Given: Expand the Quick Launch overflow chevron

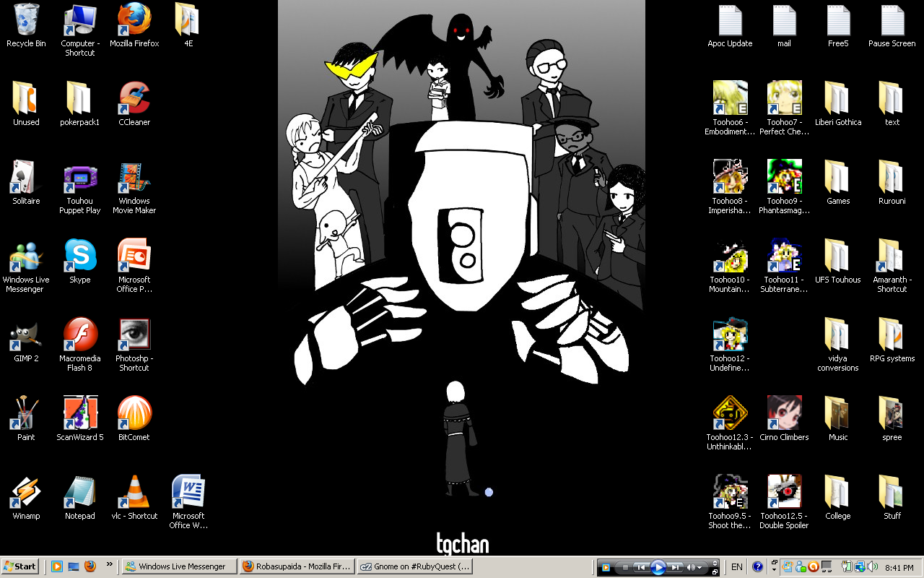Looking at the screenshot, I should (110, 564).
